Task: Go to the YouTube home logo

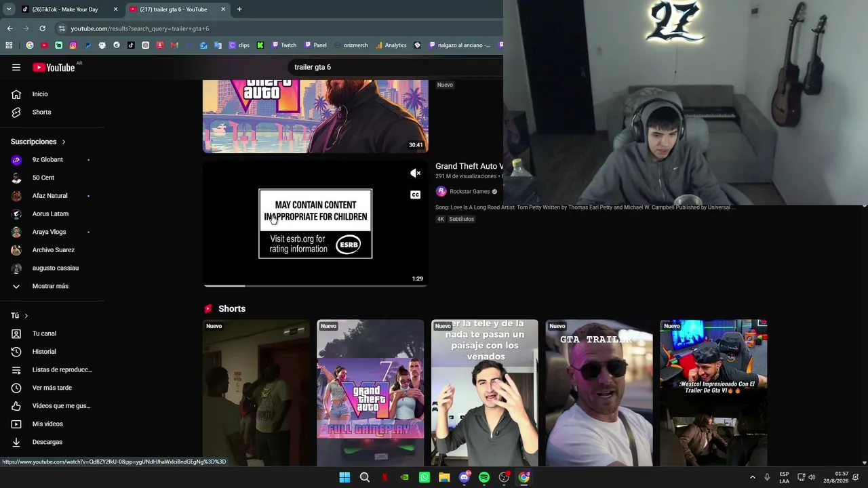Action: (x=54, y=67)
